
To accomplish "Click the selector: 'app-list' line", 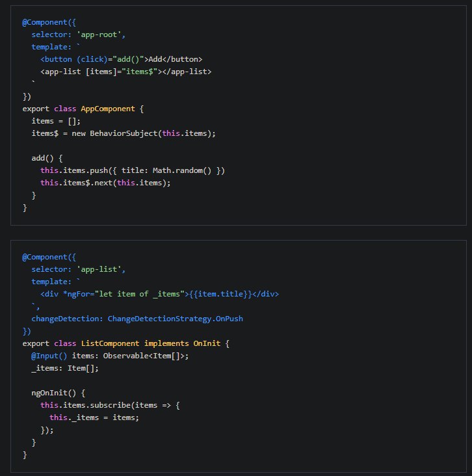I will pos(78,269).
